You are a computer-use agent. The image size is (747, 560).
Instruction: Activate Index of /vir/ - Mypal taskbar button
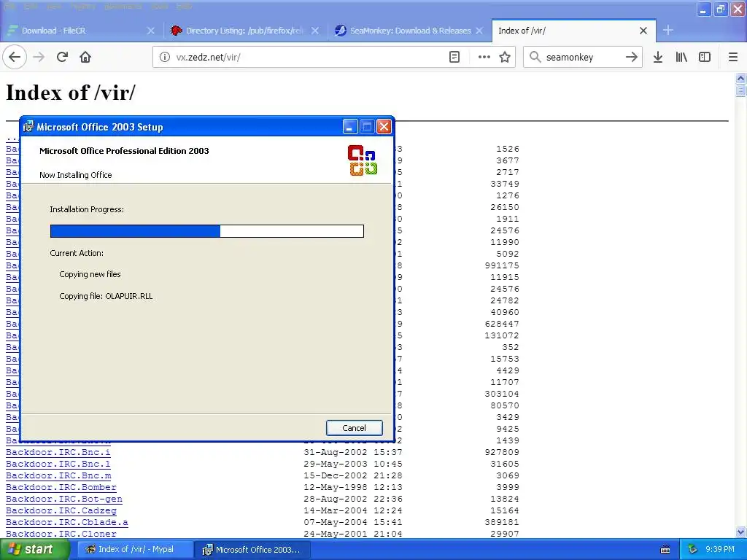point(135,550)
